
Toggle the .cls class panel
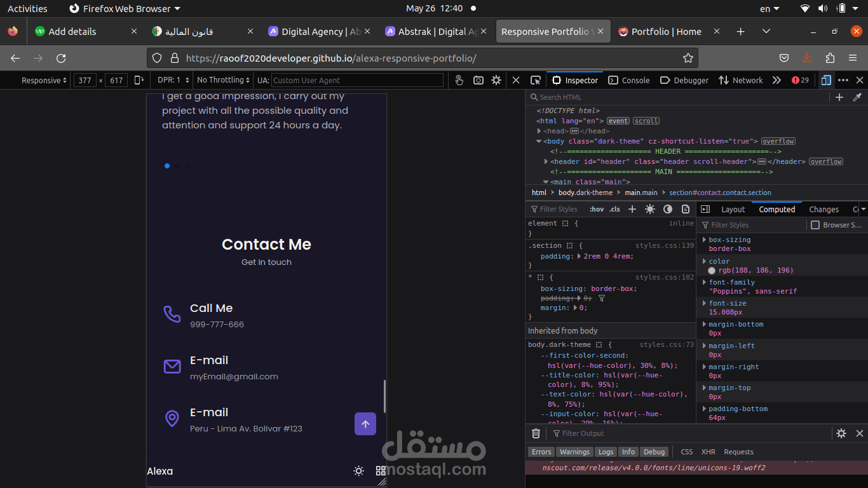click(614, 209)
